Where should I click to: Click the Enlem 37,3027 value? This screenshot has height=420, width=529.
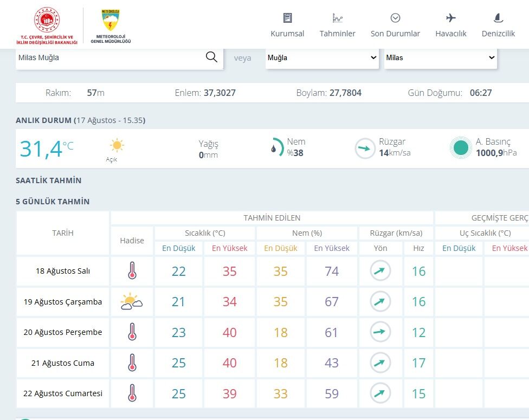tap(220, 93)
